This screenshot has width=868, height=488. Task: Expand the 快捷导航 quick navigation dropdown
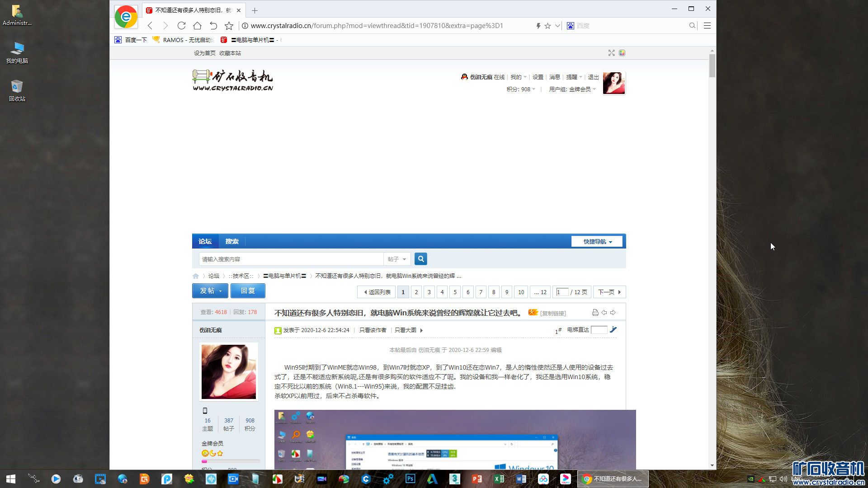point(597,242)
